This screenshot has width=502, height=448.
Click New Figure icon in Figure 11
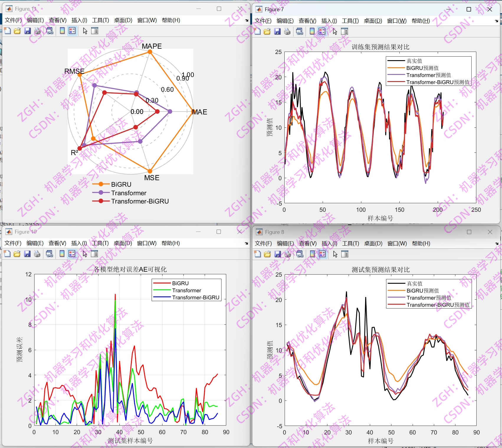pyautogui.click(x=8, y=31)
